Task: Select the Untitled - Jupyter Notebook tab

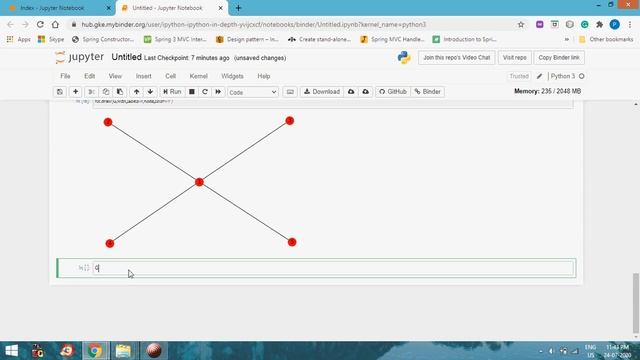Action: [167, 8]
